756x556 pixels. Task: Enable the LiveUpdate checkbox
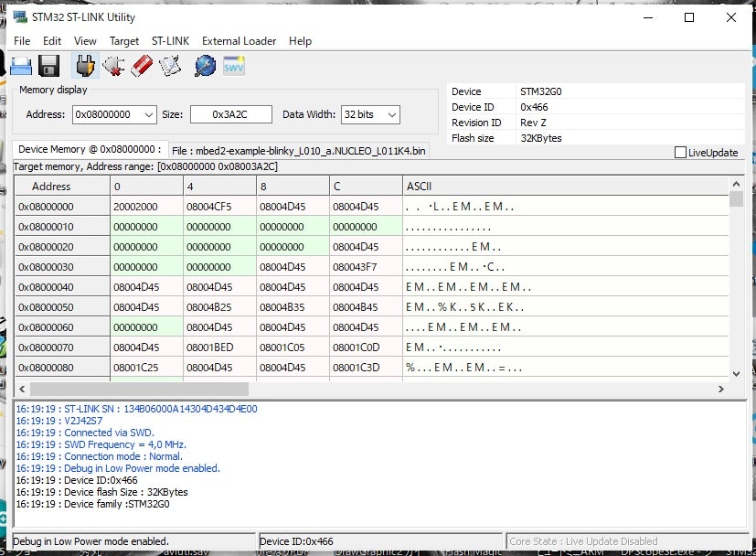[680, 153]
